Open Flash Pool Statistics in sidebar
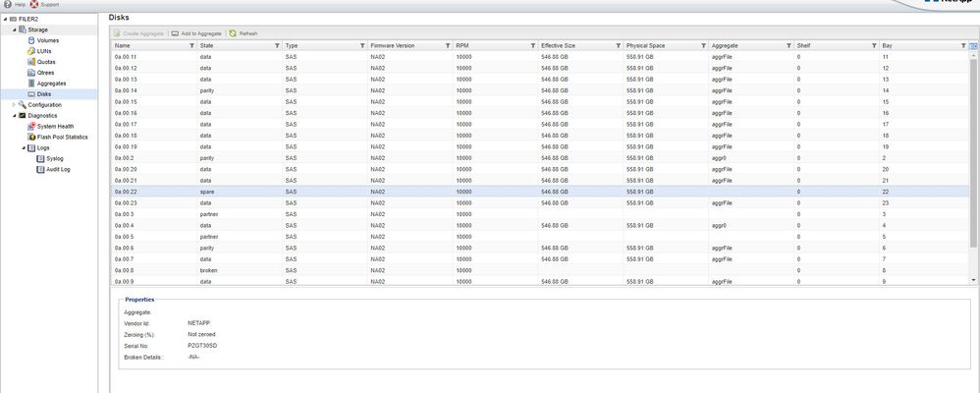Viewport: 980px width, 393px height. click(63, 137)
